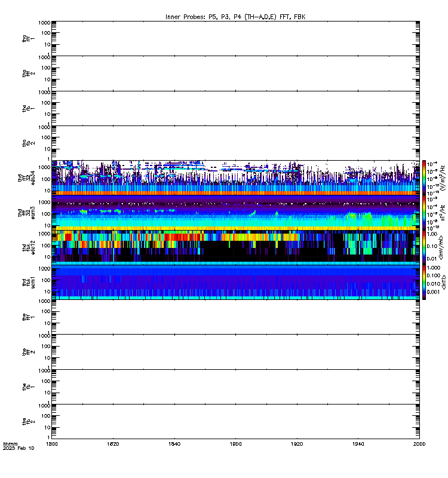This screenshot has height=478, width=448.
Task: Click the "0.01" tick on mV/m color bar
Action: coord(432,259)
